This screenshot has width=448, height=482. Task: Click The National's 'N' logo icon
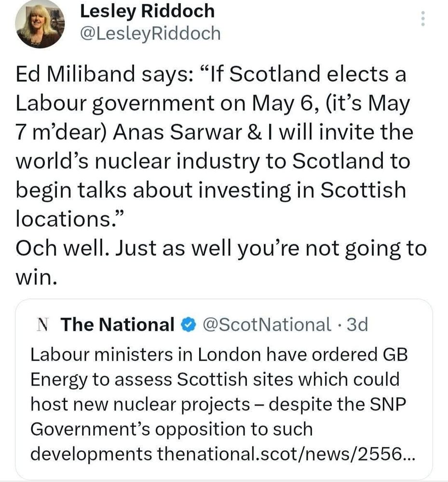[43, 325]
